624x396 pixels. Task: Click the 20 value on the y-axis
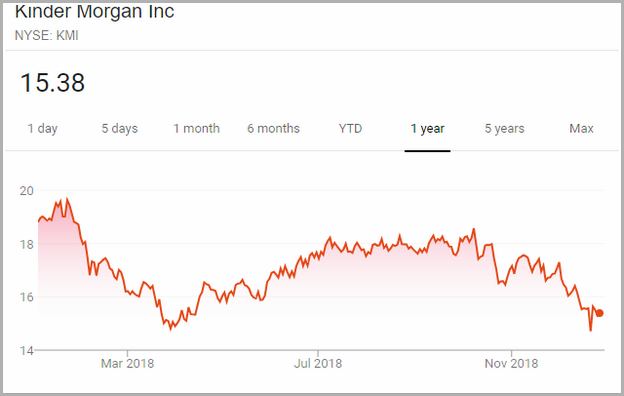pyautogui.click(x=27, y=191)
